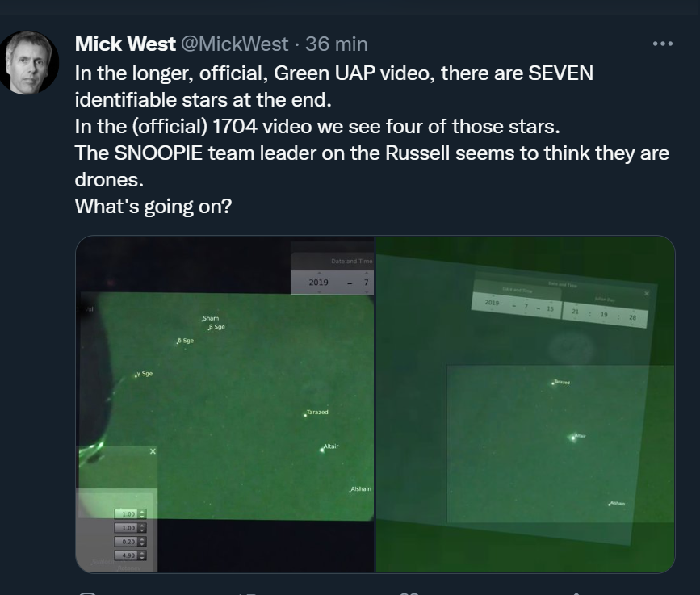
Task: Click the Sham star label
Action: [x=211, y=318]
